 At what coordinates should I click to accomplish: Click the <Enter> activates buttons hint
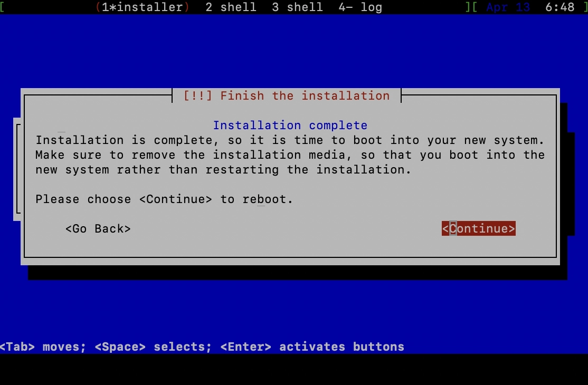[x=312, y=347]
